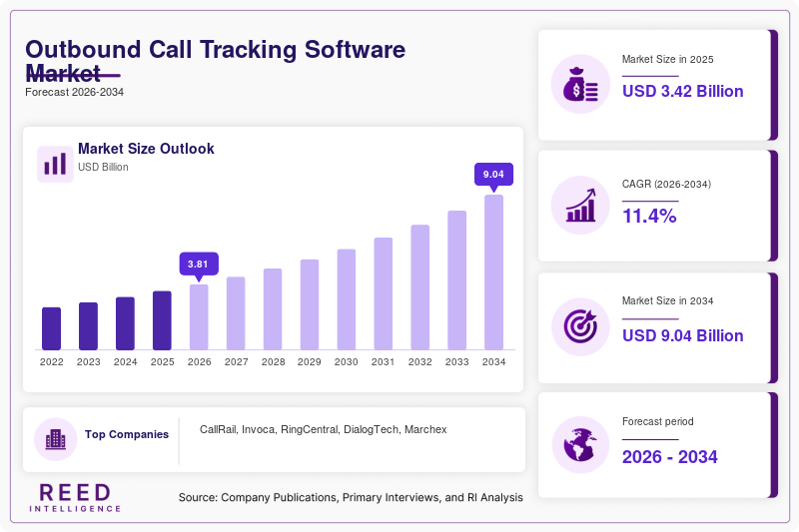Click the 9.04 value callout above 2034

pyautogui.click(x=493, y=175)
